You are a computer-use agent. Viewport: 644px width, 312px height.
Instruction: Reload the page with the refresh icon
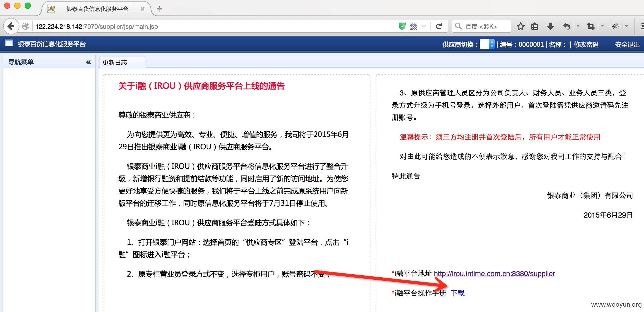439,26
